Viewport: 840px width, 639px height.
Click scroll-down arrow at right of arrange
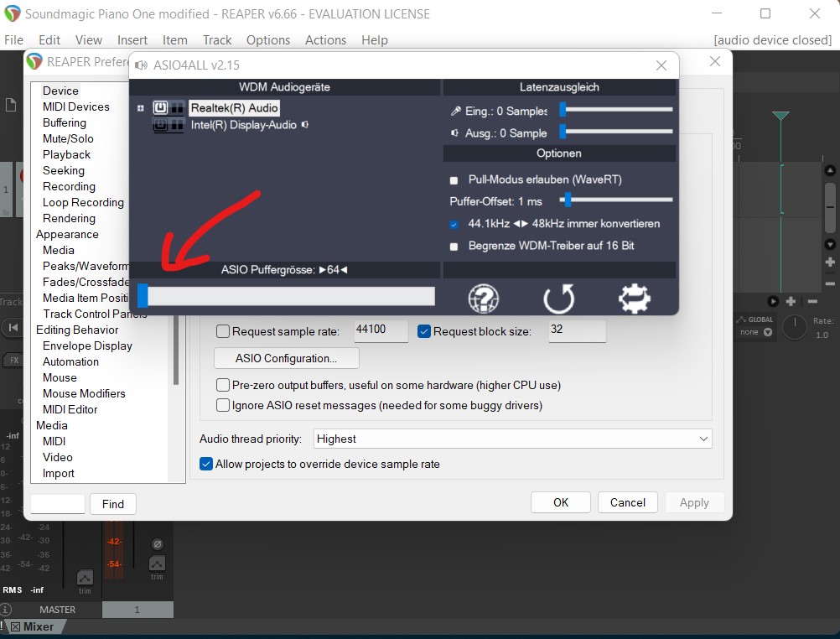[830, 245]
